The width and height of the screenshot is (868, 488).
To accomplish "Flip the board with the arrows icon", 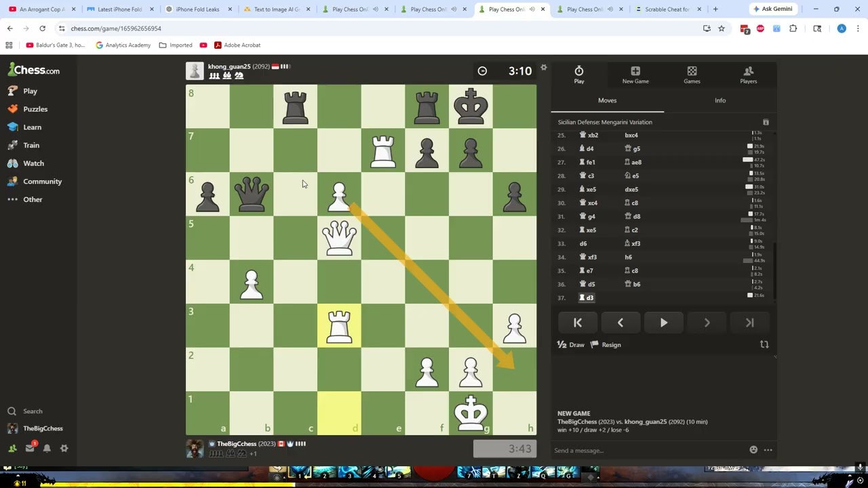I will tap(764, 344).
